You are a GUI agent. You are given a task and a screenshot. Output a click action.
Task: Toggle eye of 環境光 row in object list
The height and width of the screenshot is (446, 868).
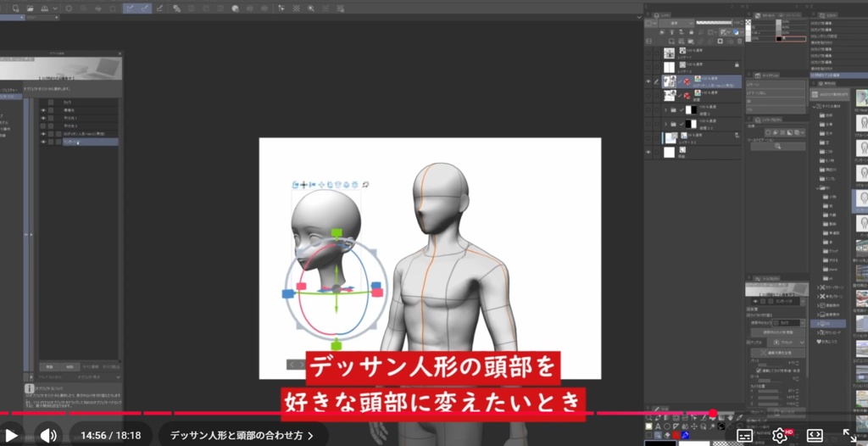coord(43,110)
